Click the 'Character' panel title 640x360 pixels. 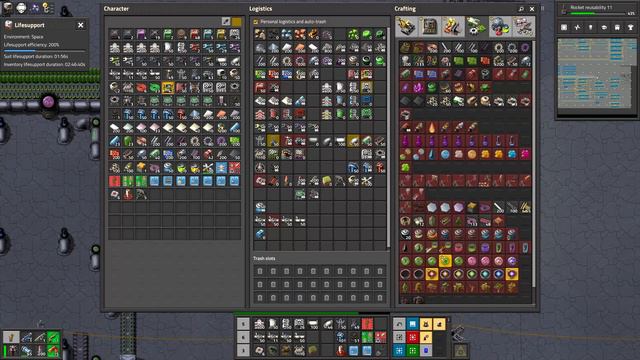click(x=116, y=9)
